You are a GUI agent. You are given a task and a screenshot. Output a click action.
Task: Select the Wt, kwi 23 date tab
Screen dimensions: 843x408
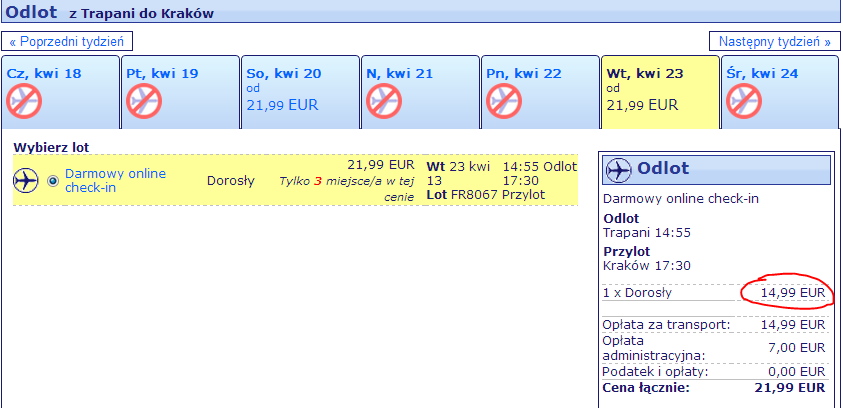[660, 92]
